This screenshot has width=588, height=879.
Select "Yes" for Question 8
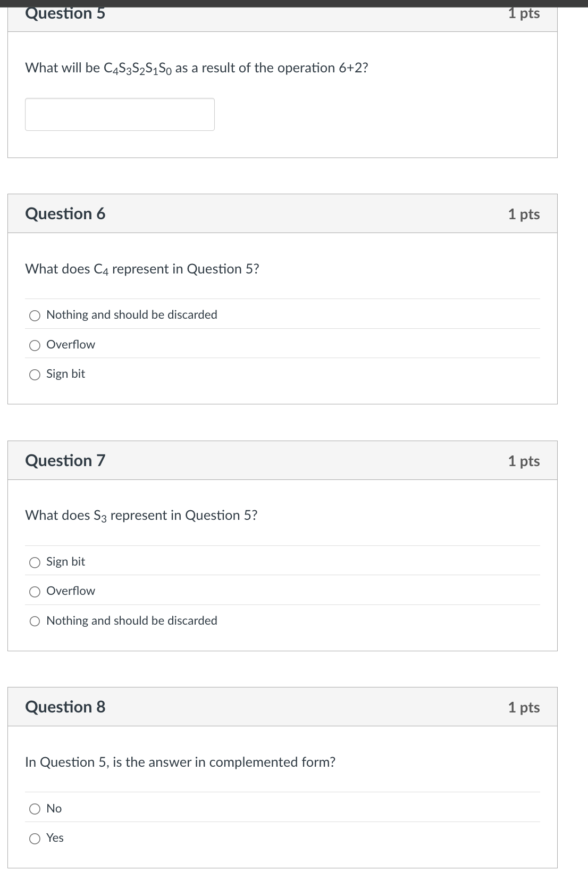(35, 838)
